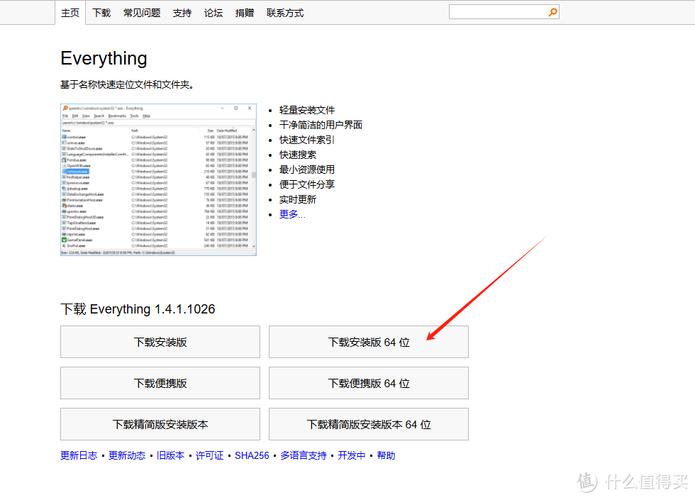Click the 干净简洁的用户界面 feature text
The height and width of the screenshot is (500, 695).
click(320, 125)
